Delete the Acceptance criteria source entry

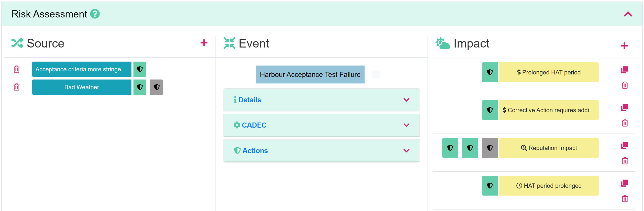pyautogui.click(x=17, y=69)
